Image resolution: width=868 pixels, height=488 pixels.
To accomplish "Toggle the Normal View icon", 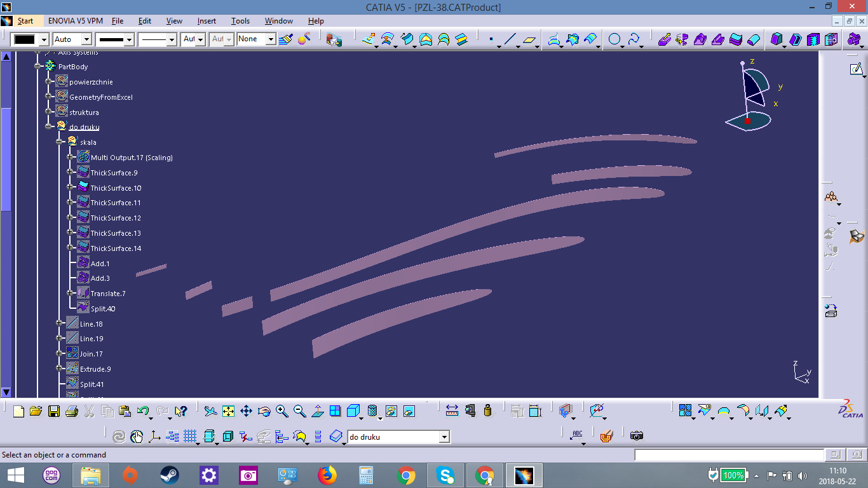I will (x=318, y=412).
